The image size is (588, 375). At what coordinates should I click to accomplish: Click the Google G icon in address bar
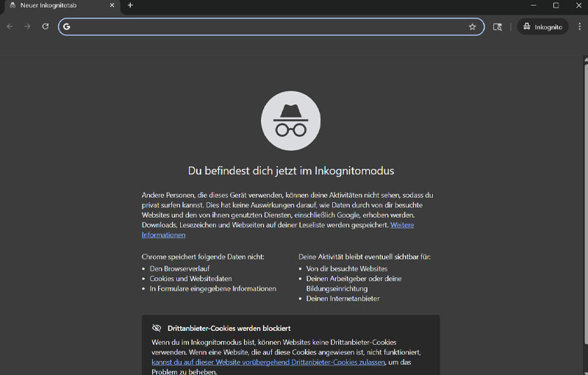67,26
